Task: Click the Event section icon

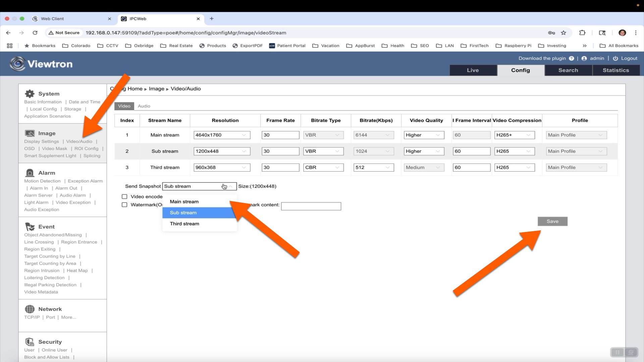Action: 30,227
